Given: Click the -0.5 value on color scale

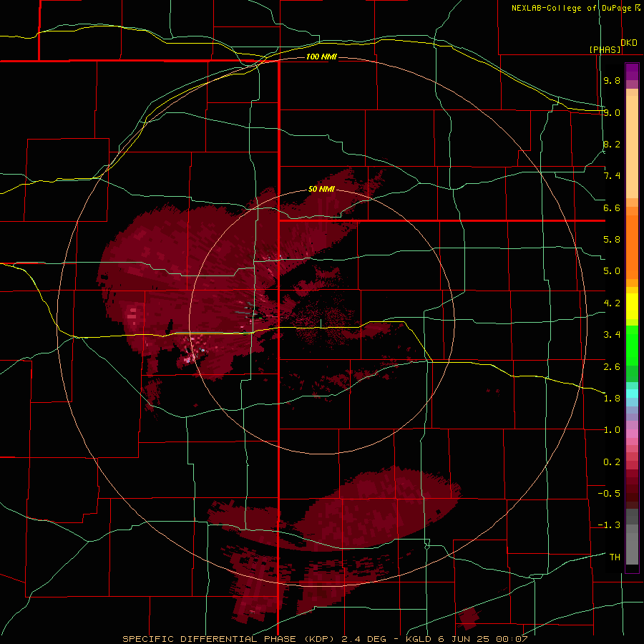Looking at the screenshot, I should [609, 494].
